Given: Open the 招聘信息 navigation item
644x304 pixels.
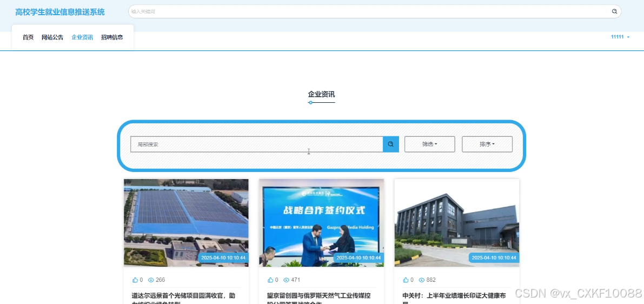Looking at the screenshot, I should click(112, 37).
